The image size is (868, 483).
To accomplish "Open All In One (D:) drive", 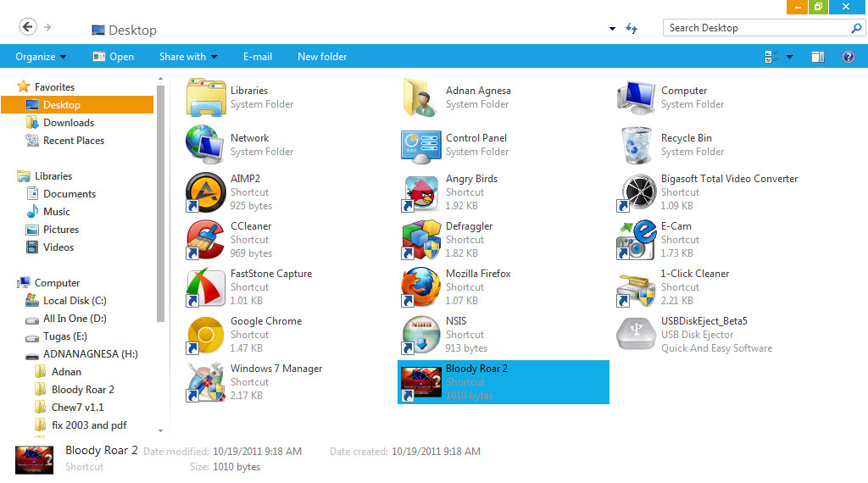I will click(66, 318).
